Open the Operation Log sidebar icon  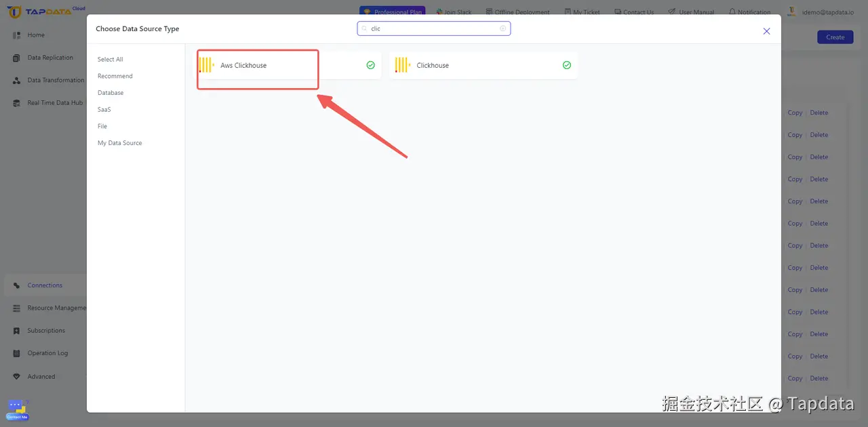coord(16,353)
